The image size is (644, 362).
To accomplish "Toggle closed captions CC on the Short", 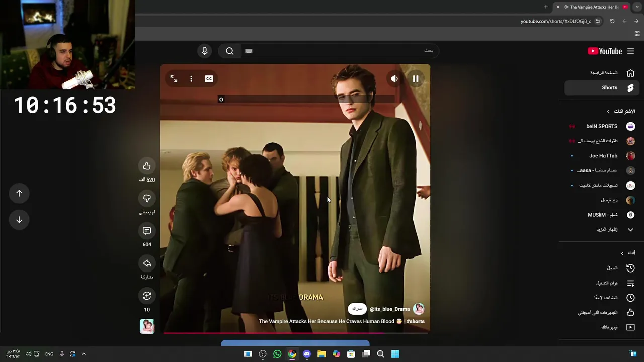I will pos(209,79).
